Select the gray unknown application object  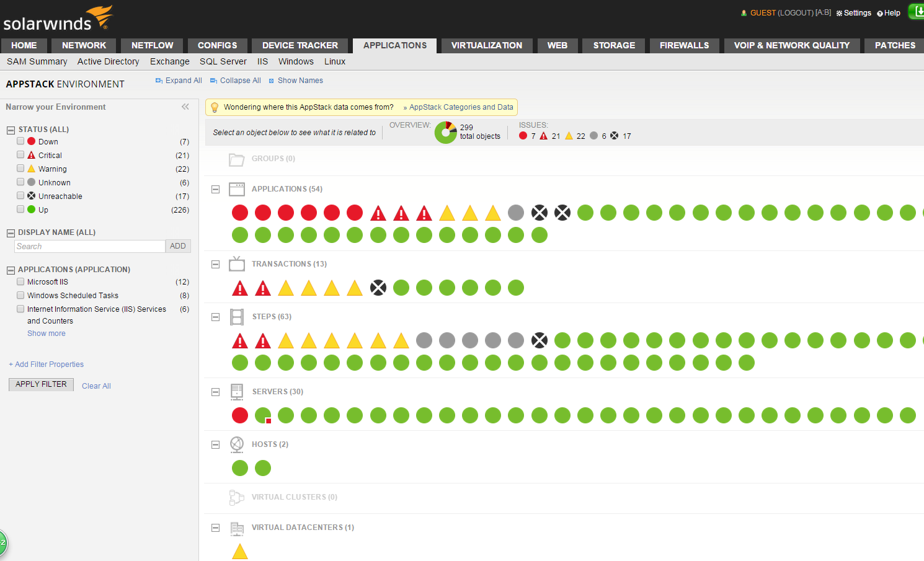point(516,213)
